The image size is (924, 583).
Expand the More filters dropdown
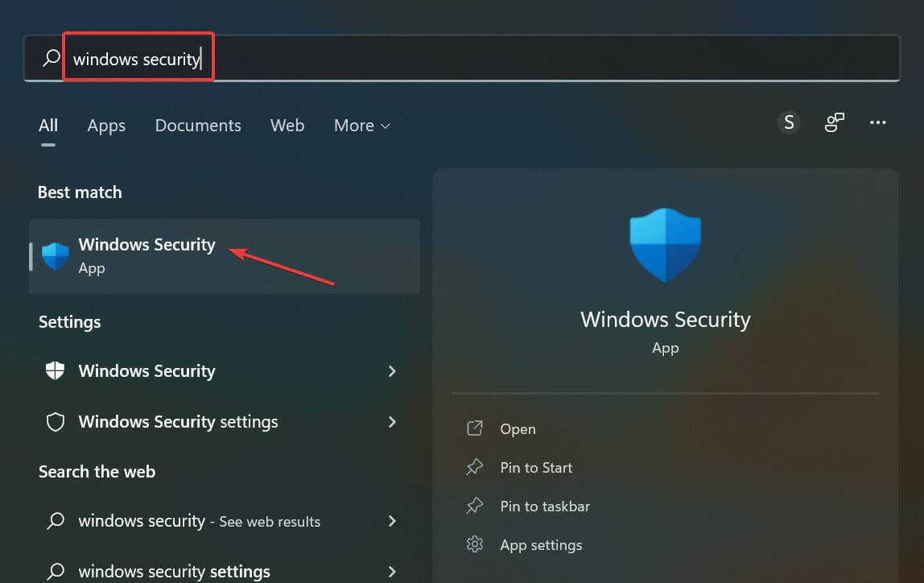point(361,126)
